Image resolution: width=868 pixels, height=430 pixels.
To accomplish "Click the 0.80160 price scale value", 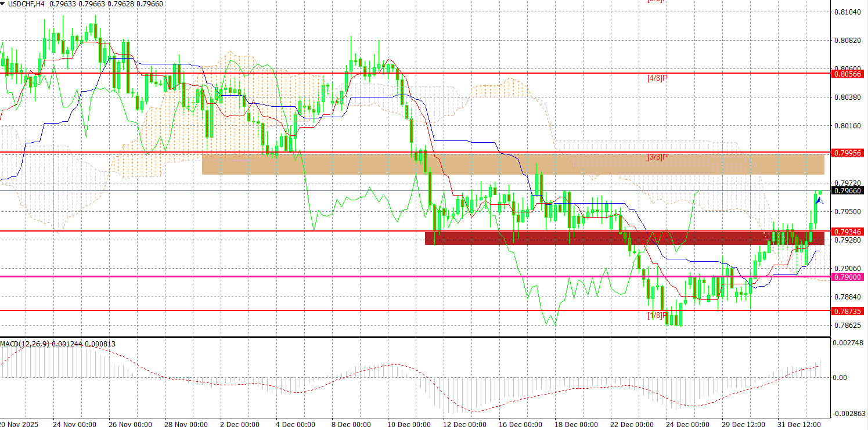I will (x=848, y=125).
